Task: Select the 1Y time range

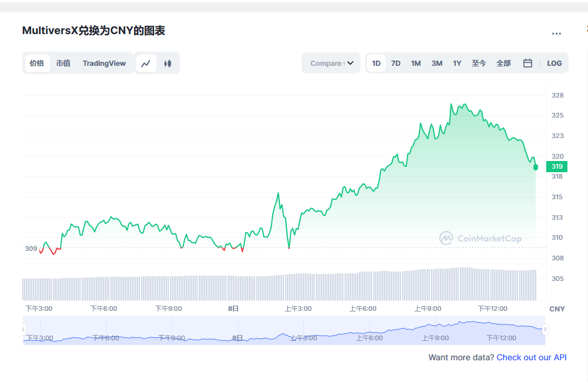Action: 457,63
